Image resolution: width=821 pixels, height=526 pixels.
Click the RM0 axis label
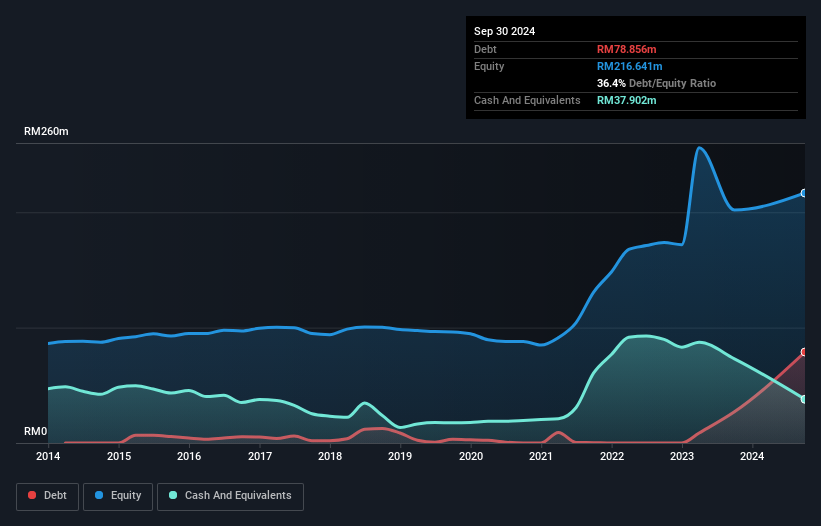point(36,431)
